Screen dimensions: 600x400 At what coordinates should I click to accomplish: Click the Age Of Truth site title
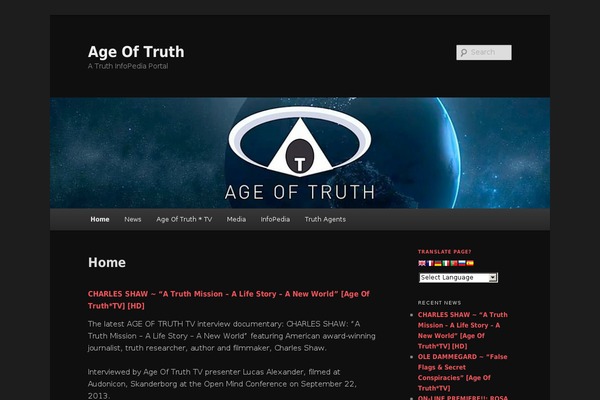pos(136,52)
